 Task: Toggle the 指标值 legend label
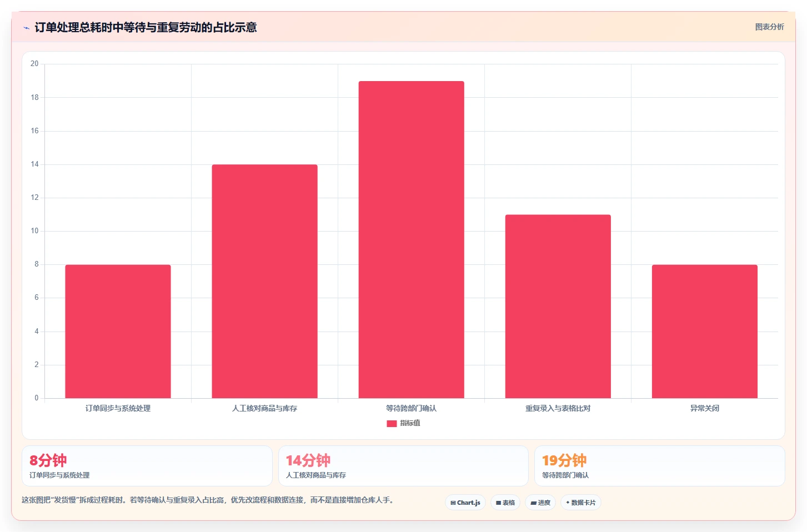pos(410,423)
